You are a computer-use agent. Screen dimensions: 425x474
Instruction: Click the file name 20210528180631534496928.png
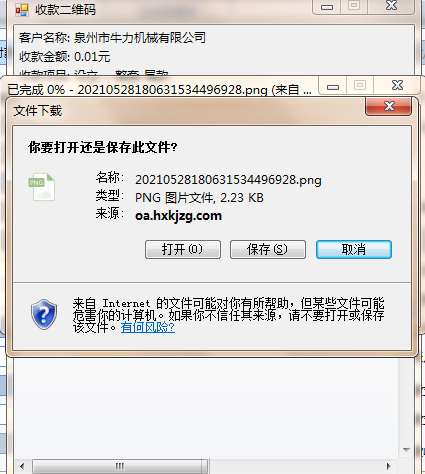click(228, 180)
